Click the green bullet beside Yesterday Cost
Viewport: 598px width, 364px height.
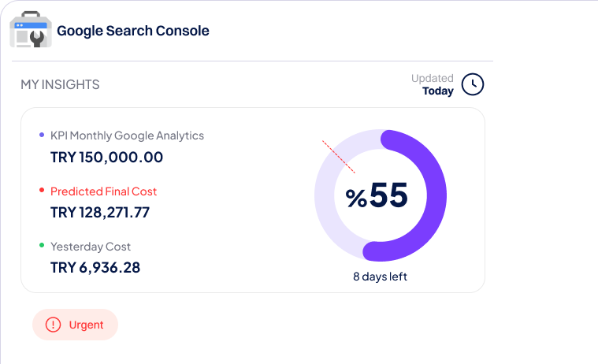[42, 245]
